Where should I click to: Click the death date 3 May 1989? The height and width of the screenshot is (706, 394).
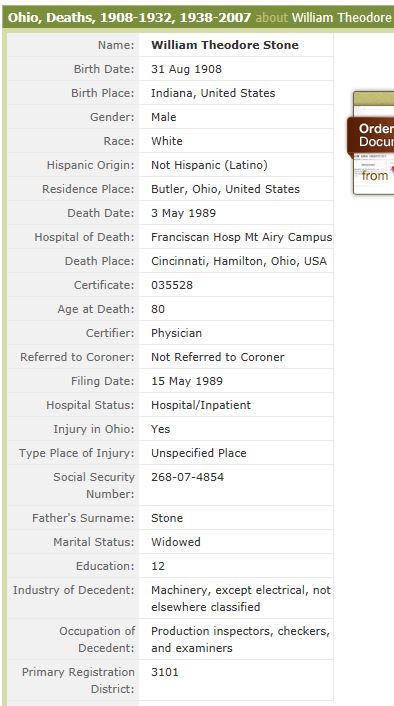click(x=183, y=213)
